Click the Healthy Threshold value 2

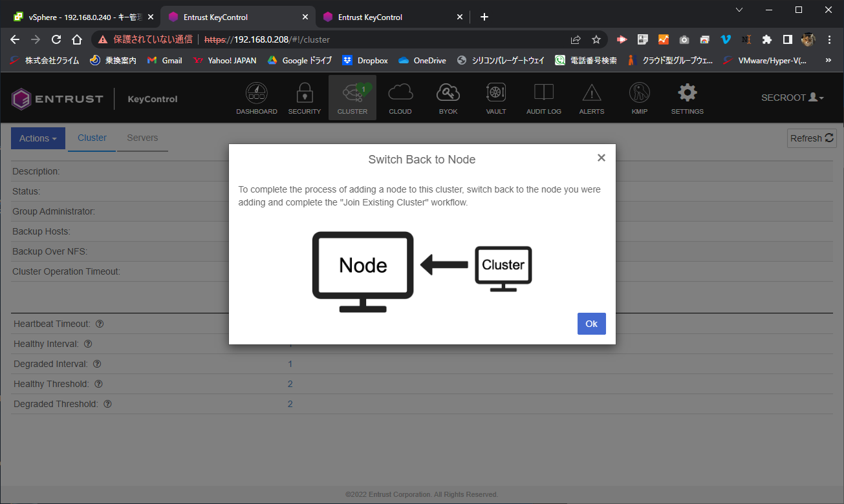tap(290, 384)
